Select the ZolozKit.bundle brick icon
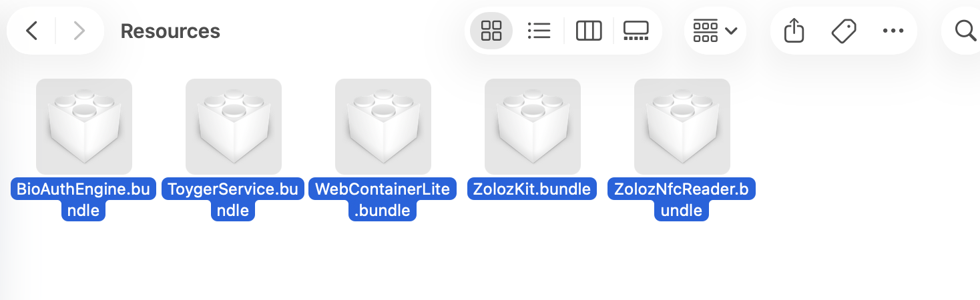 click(x=533, y=127)
